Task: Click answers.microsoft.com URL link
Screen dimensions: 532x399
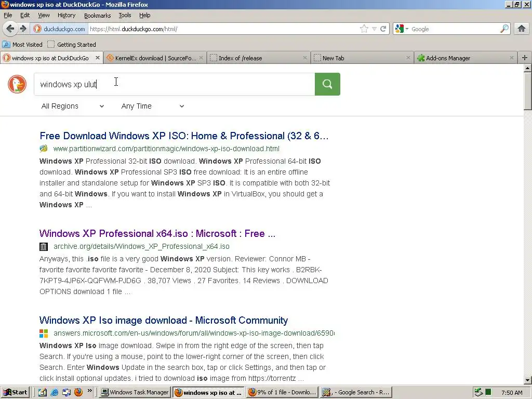Action: point(194,333)
